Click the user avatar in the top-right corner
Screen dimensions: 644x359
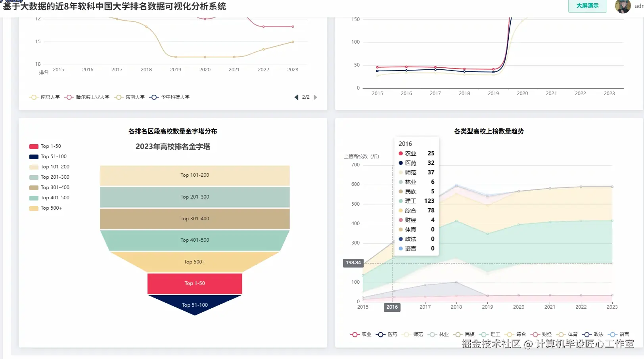(623, 7)
